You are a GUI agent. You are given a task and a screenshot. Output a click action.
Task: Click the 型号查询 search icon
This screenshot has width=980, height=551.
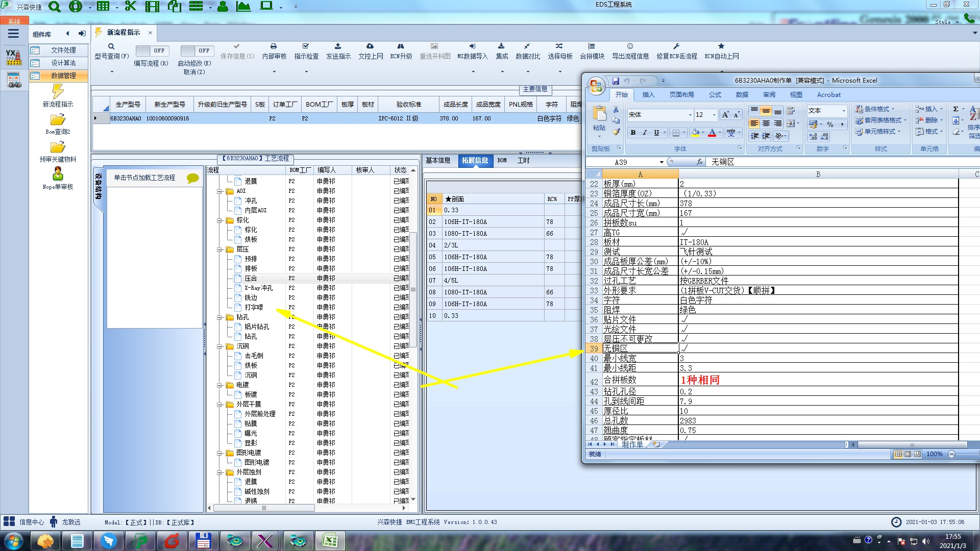(111, 46)
